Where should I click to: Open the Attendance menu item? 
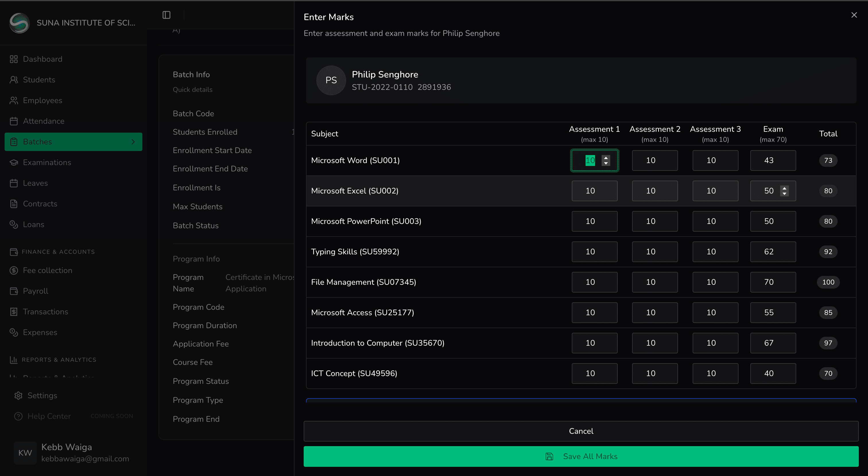(x=43, y=121)
